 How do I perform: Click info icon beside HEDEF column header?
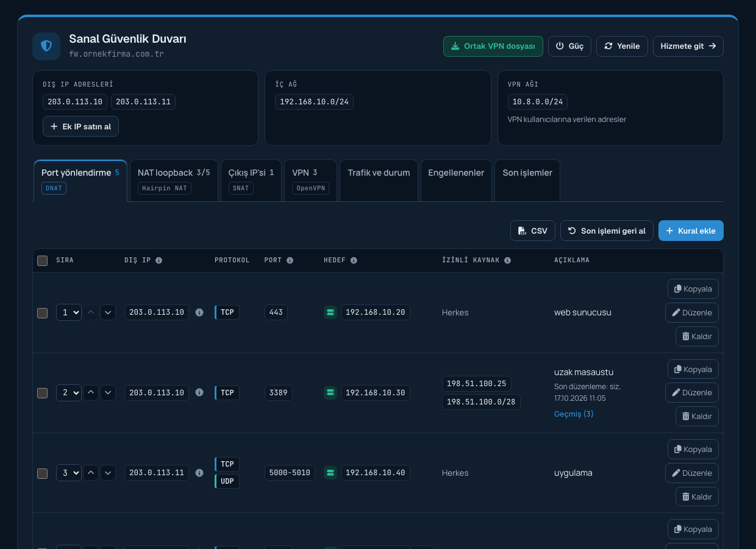pyautogui.click(x=354, y=260)
